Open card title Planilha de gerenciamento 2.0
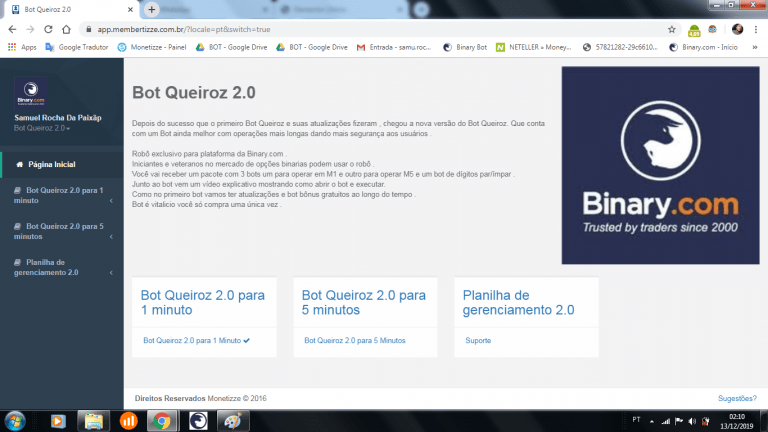The image size is (768, 432). [518, 302]
